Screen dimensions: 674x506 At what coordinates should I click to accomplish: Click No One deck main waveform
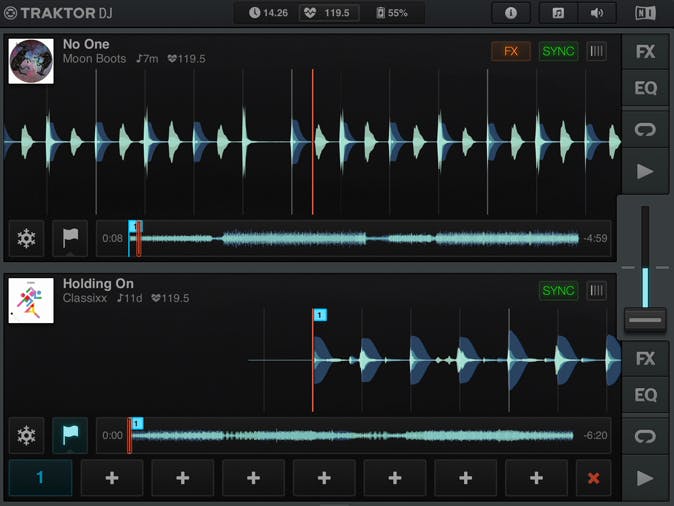pos(312,142)
